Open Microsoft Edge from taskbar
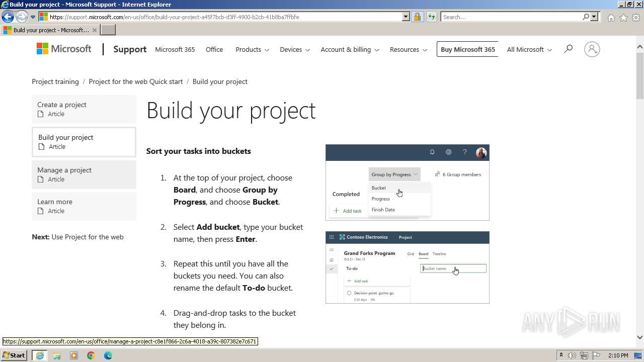644x362 pixels. click(x=108, y=355)
